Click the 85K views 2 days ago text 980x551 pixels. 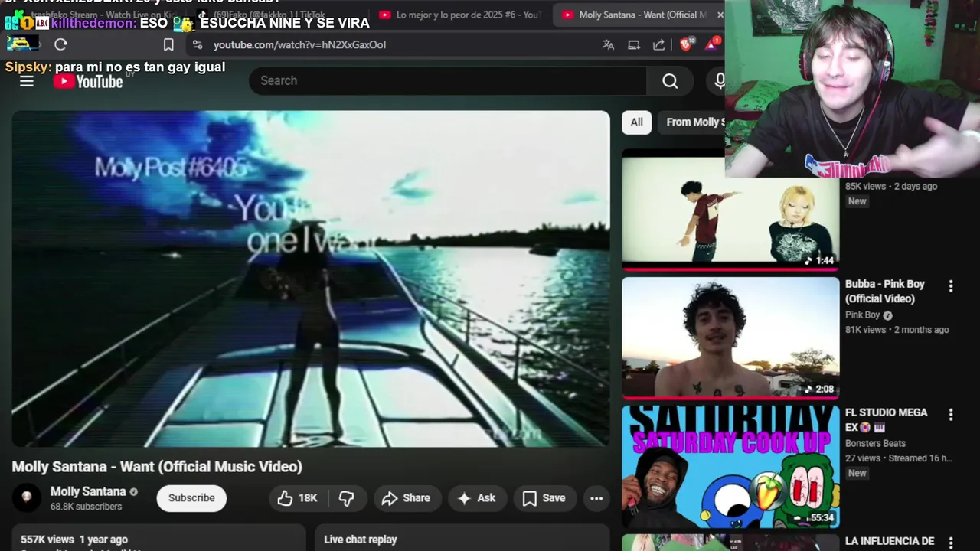891,186
